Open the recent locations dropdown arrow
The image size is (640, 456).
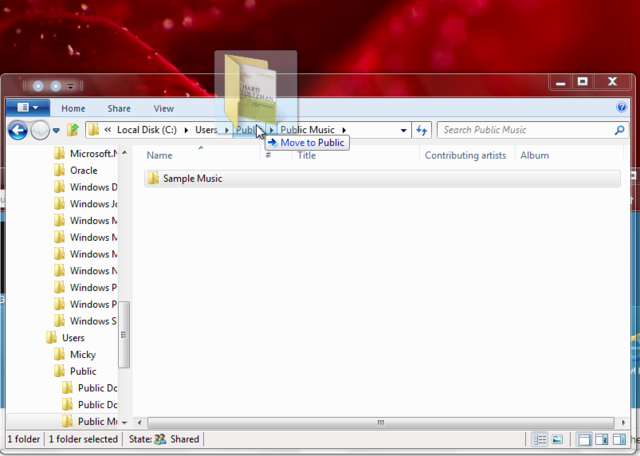(56, 130)
